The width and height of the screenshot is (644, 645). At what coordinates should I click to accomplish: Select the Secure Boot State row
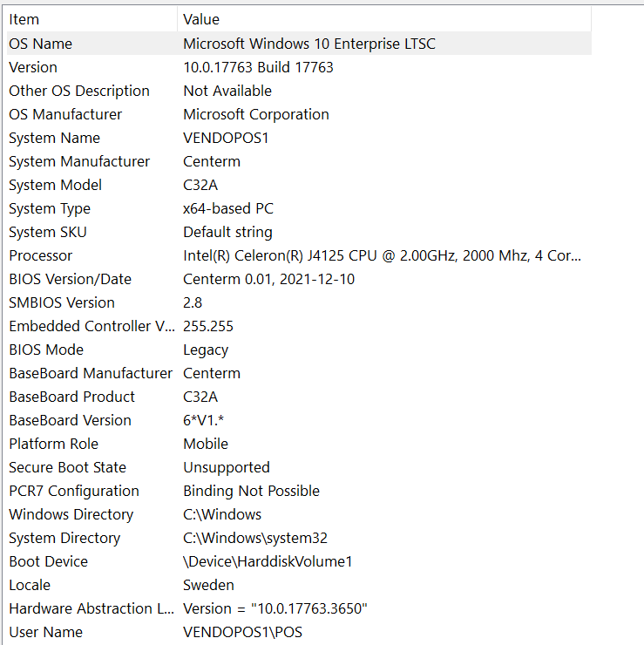tap(67, 467)
